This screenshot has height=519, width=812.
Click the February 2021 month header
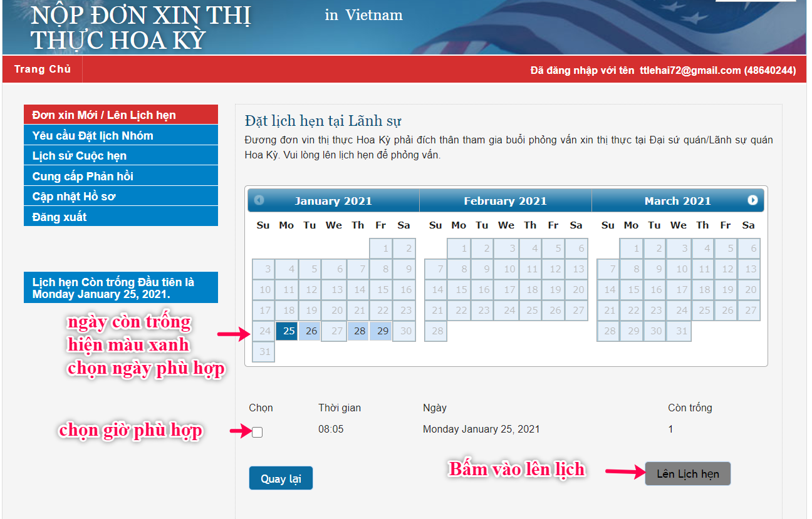point(505,201)
